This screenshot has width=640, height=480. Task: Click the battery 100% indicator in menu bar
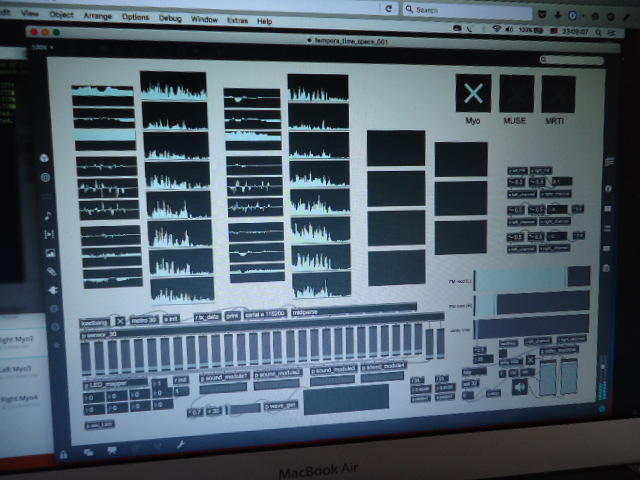531,30
